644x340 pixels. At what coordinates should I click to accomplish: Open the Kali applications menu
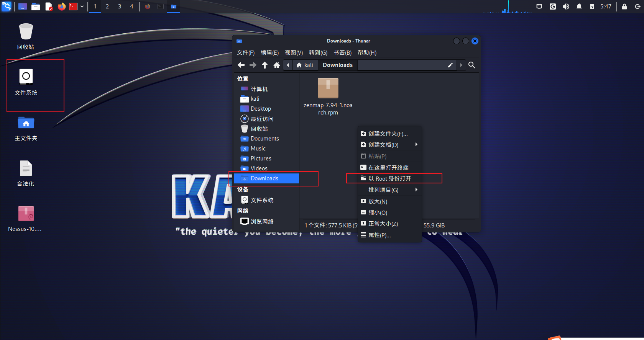click(7, 6)
